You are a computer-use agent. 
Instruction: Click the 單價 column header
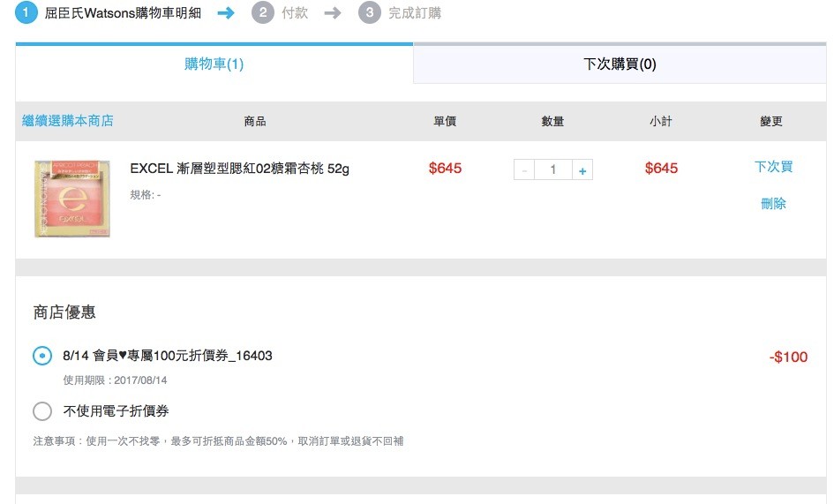[445, 121]
